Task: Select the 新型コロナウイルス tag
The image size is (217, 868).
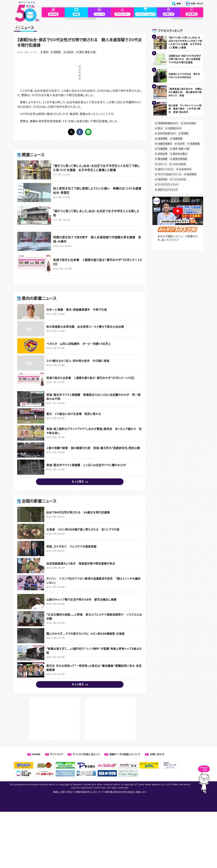Action: point(166,189)
